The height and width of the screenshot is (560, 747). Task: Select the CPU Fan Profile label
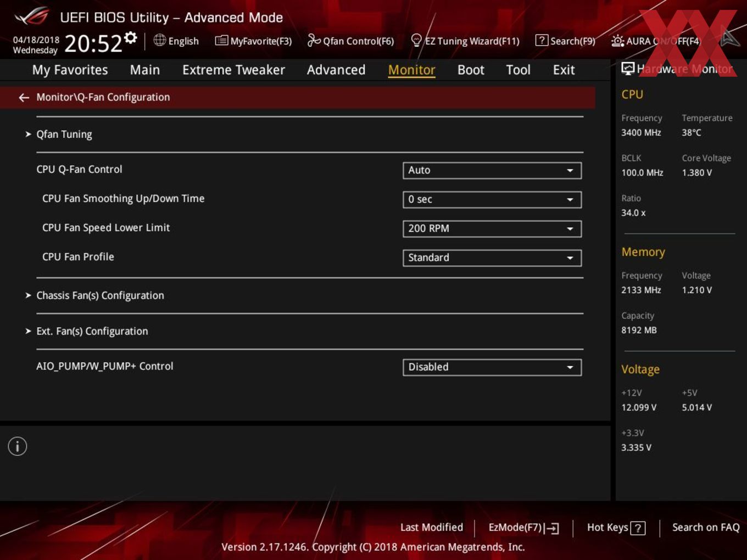tap(78, 256)
